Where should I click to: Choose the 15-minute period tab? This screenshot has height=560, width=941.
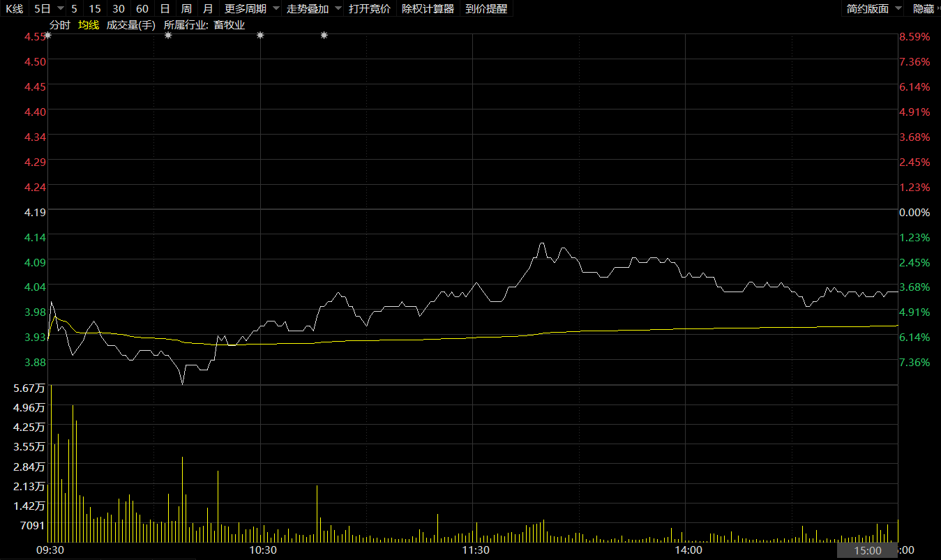(x=95, y=8)
